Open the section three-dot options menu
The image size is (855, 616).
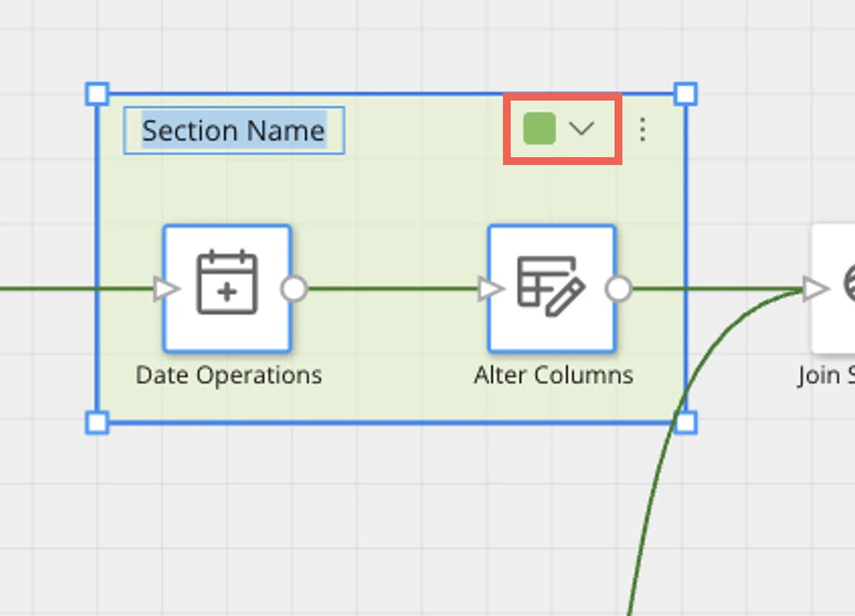[x=642, y=129]
